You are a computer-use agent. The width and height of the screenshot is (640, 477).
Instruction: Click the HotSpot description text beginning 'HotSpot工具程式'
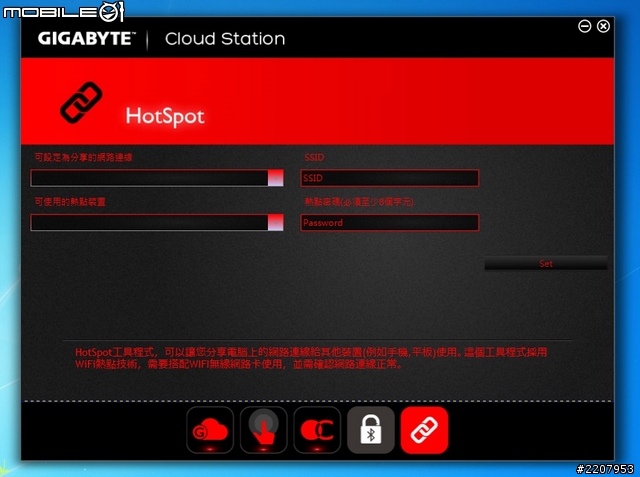coord(311,358)
